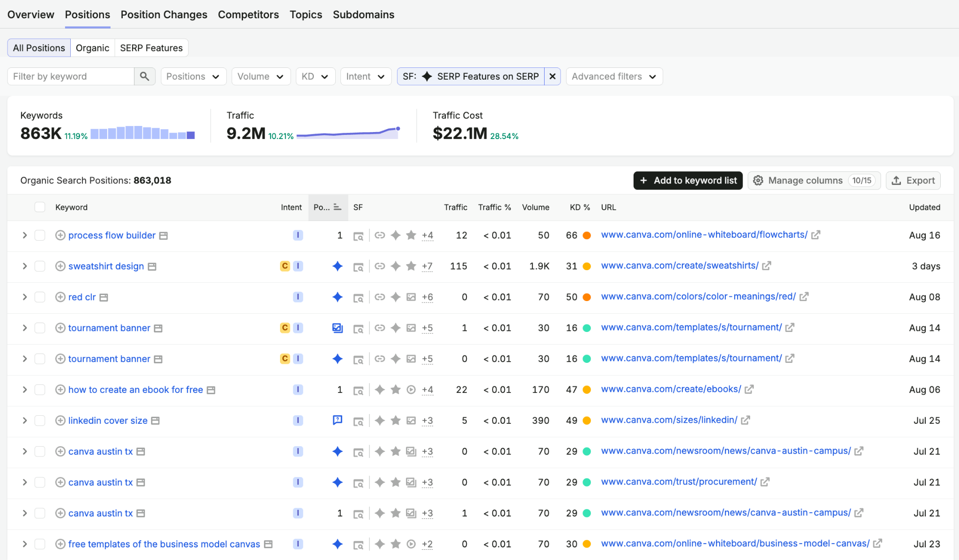The image size is (959, 560).
Task: Open SERP snapshot icon for process flow builder
Action: point(358,236)
